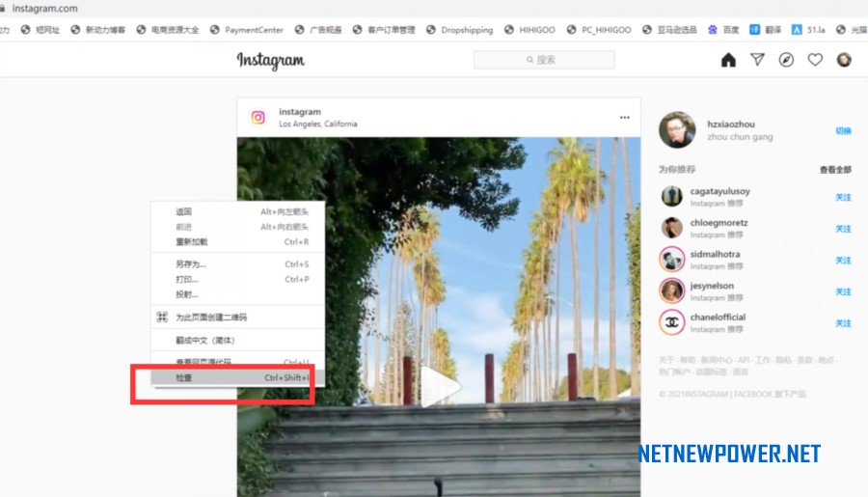The image size is (868, 497).
Task: Choose 打印... in the context menu
Action: pyautogui.click(x=238, y=279)
